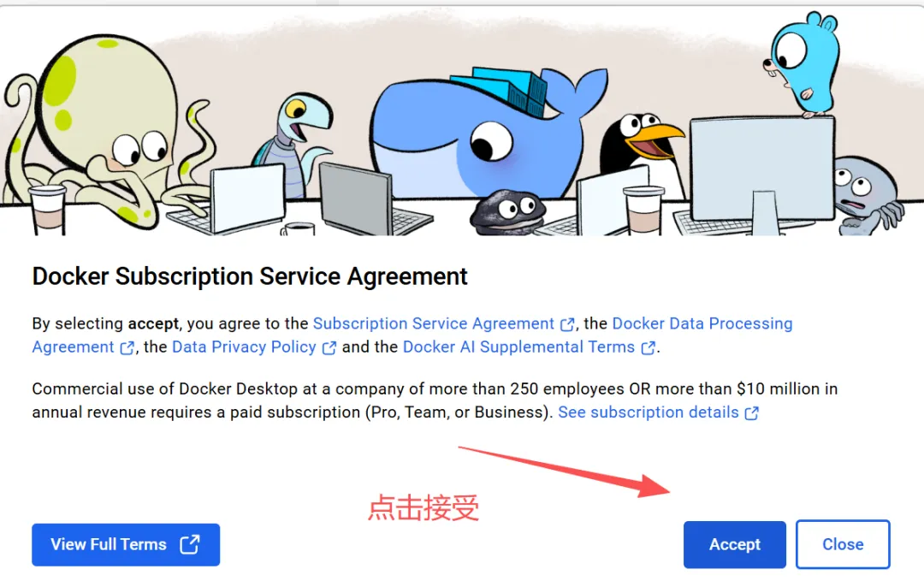Click external icon after AI Supplemental Terms
924x581 pixels.
click(649, 348)
